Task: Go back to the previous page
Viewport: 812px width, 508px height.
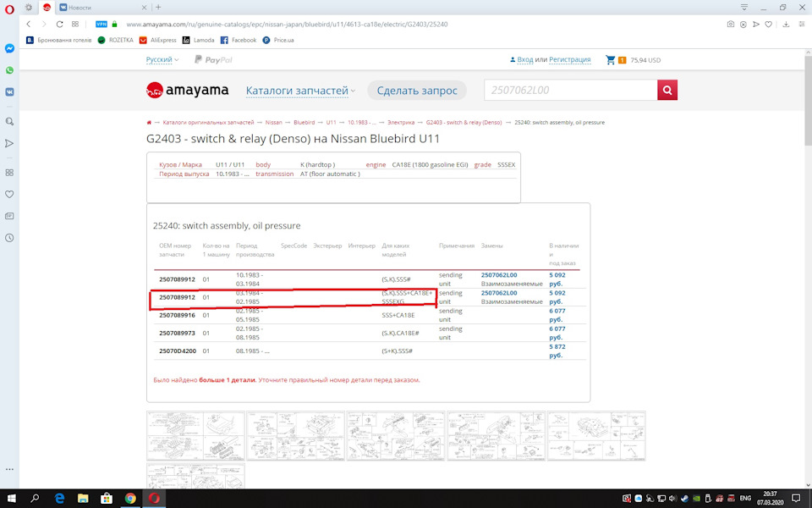Action: [29, 24]
